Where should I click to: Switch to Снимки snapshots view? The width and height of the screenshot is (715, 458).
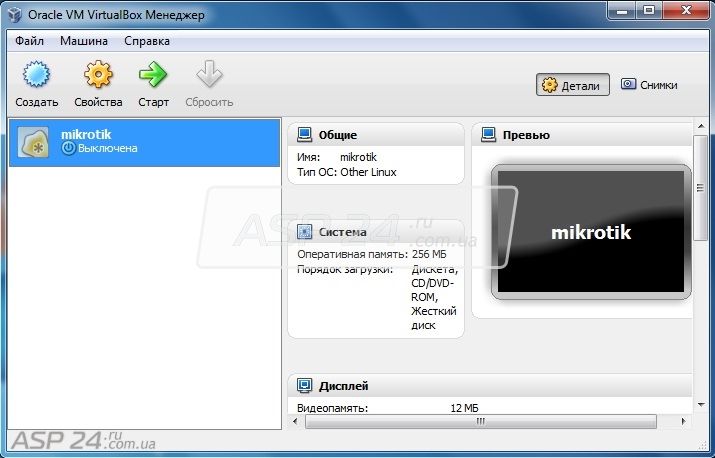[649, 85]
